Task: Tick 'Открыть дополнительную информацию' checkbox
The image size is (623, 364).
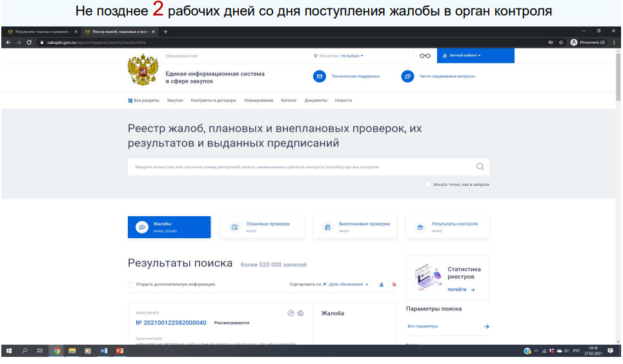Action: point(131,285)
